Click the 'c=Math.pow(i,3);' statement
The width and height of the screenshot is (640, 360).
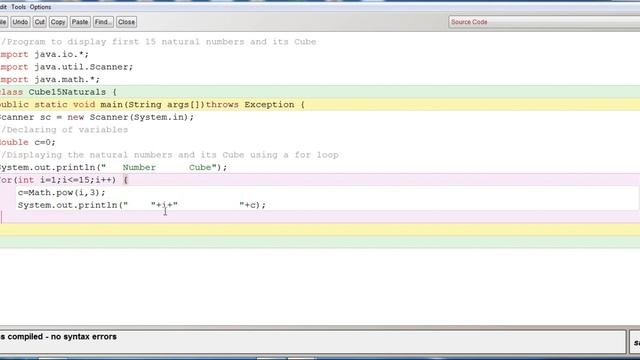click(61, 193)
